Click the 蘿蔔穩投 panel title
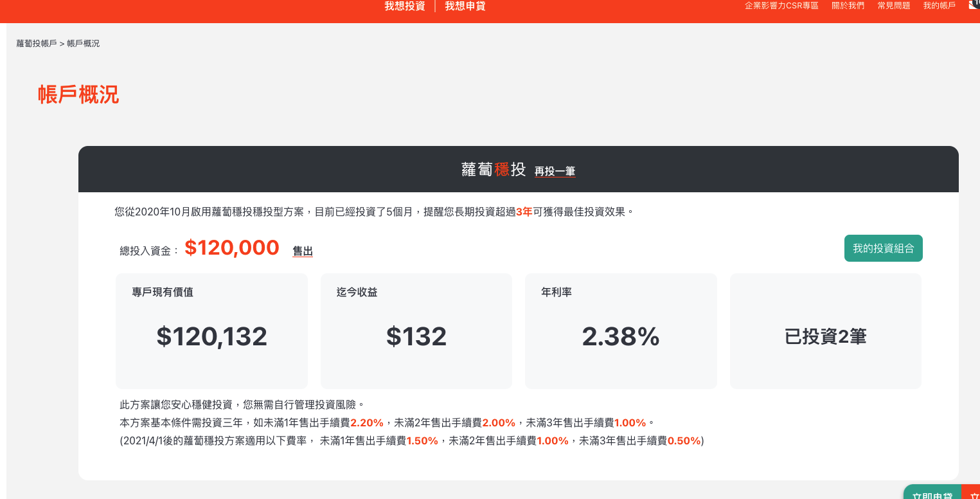980x499 pixels. 494,170
